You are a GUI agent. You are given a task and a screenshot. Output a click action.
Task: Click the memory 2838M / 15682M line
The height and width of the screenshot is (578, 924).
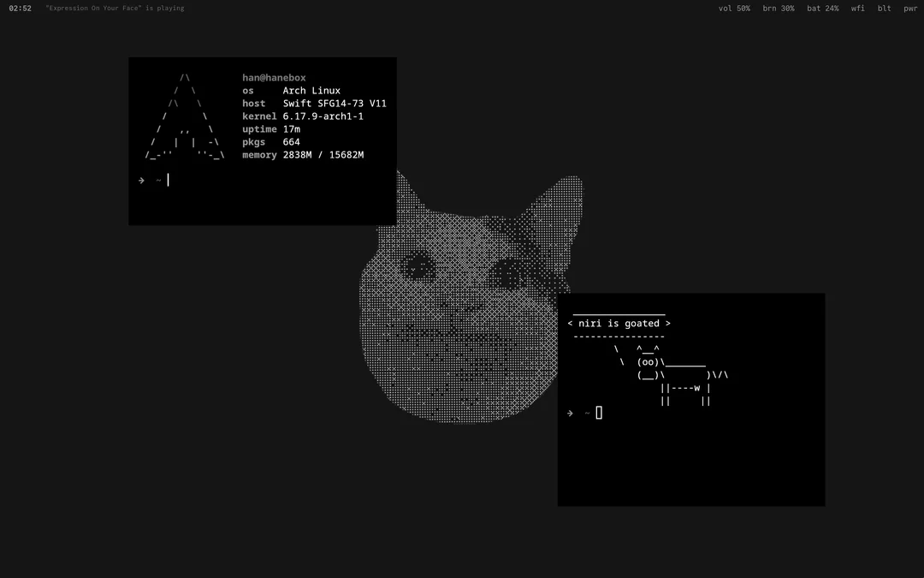(x=303, y=155)
